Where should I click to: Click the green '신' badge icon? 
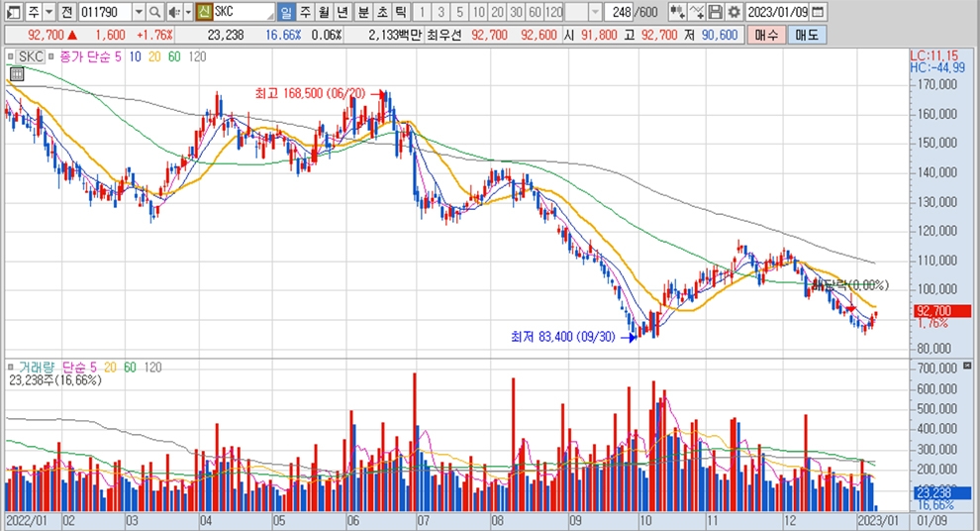click(x=204, y=11)
